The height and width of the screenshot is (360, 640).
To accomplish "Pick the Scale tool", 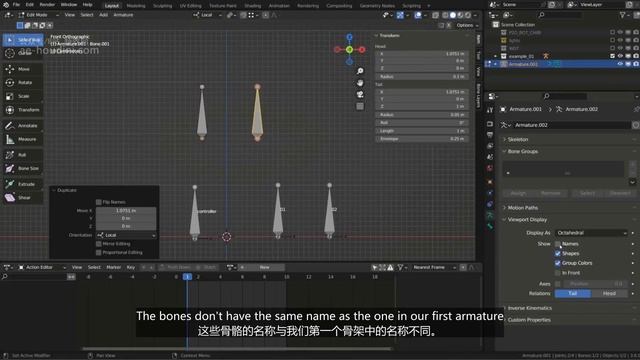I will 23,96.
